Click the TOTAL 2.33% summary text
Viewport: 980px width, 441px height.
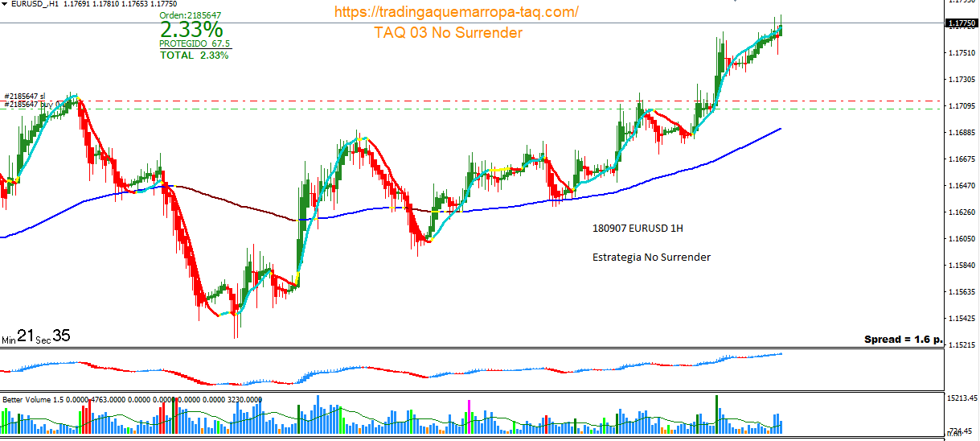click(x=194, y=55)
